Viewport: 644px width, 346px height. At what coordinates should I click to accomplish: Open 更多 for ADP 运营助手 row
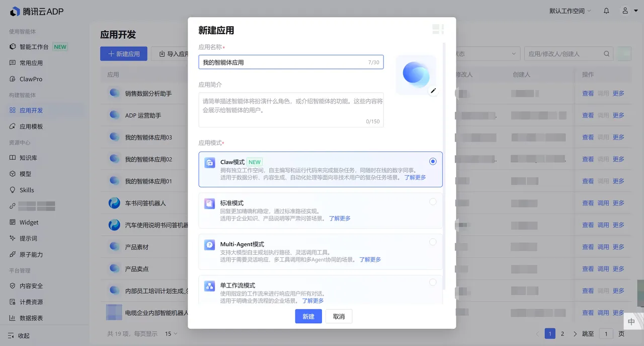618,115
